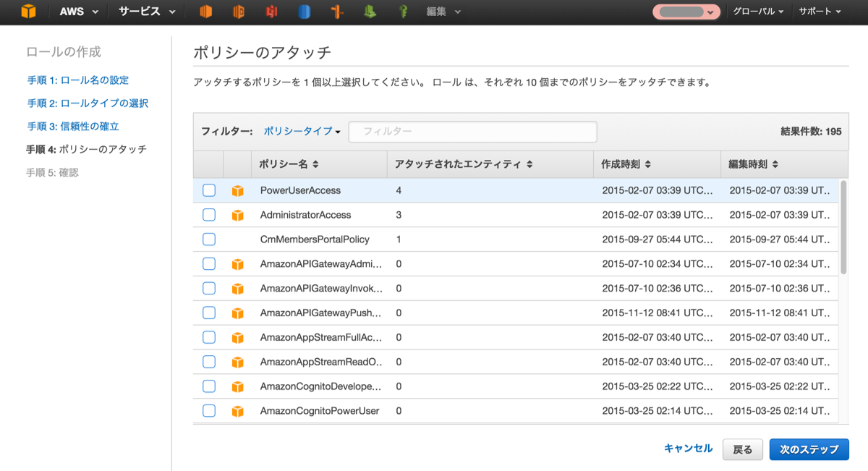Click the フィルター search input field

pyautogui.click(x=473, y=132)
